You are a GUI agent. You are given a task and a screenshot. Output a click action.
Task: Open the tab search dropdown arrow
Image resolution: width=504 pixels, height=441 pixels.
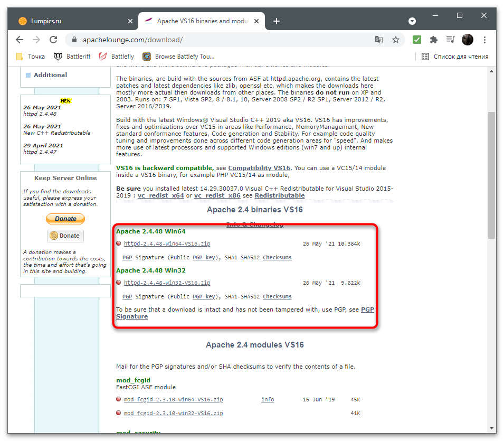click(x=412, y=21)
